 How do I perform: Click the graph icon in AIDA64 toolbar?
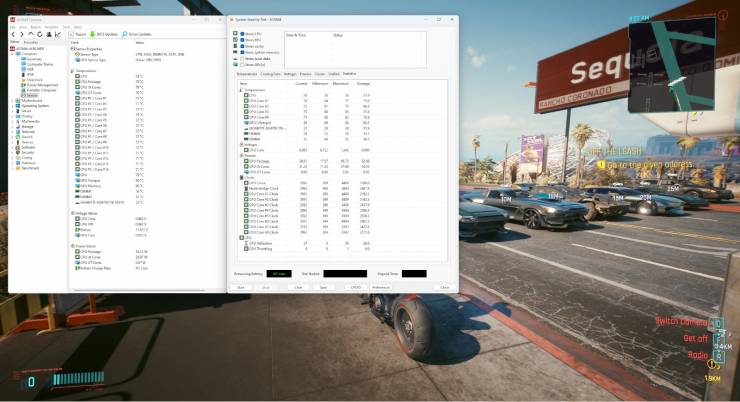coord(58,34)
